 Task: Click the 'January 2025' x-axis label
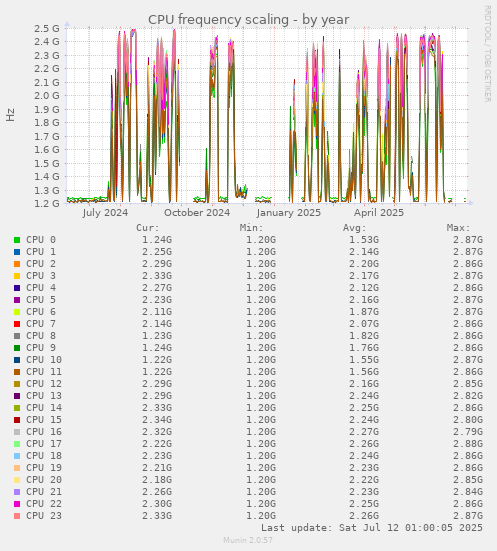pos(289,213)
